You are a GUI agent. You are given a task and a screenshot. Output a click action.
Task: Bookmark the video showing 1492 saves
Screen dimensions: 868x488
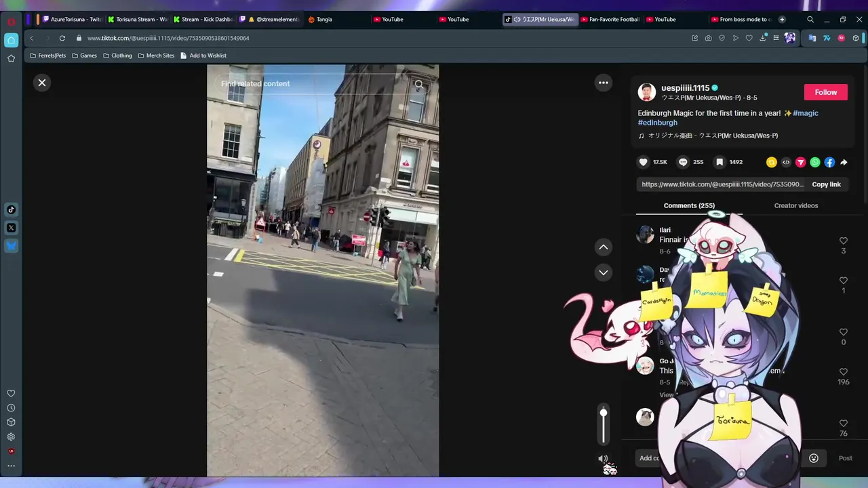719,162
